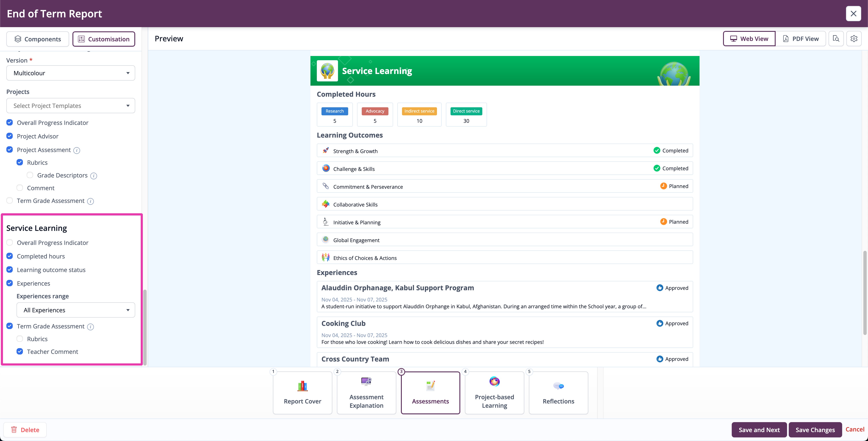
Task: Click info icon next to Grade Descriptors
Action: point(94,176)
